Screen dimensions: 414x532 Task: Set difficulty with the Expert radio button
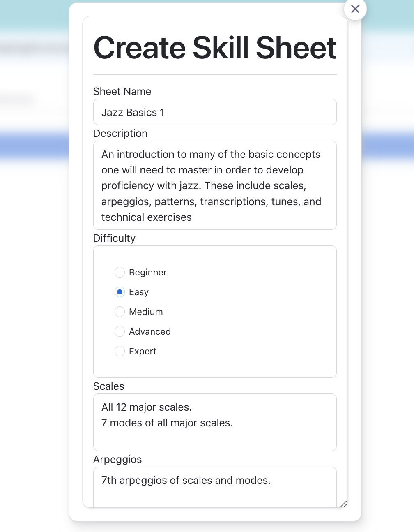[x=120, y=351]
